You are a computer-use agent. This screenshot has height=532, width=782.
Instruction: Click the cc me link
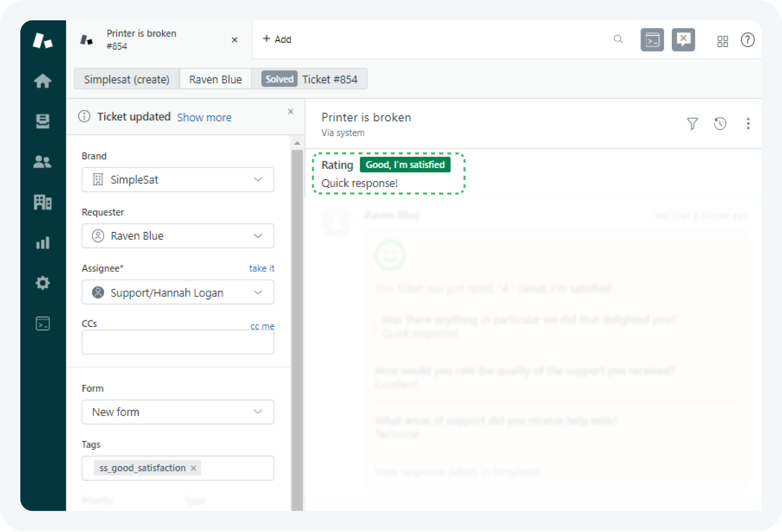(262, 326)
